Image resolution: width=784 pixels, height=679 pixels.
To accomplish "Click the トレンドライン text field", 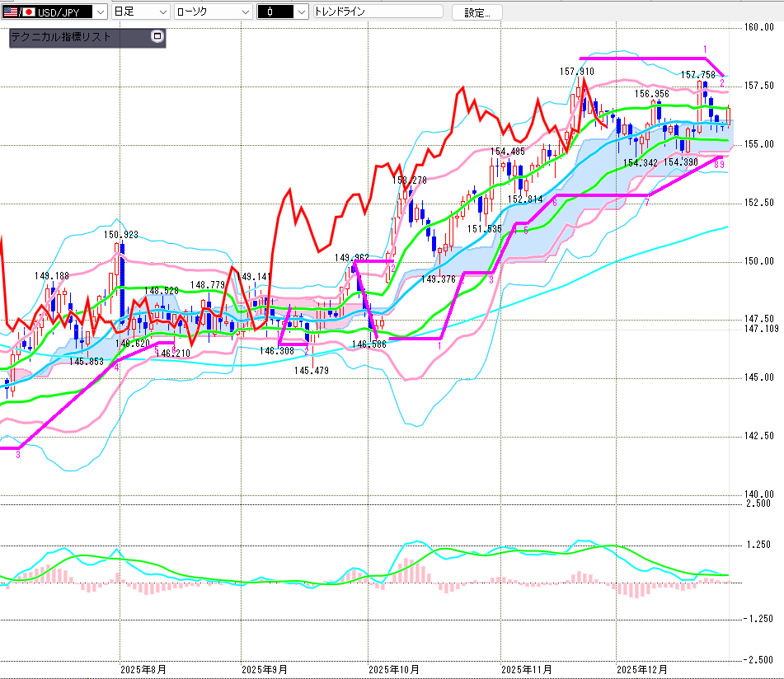I will pos(378,12).
